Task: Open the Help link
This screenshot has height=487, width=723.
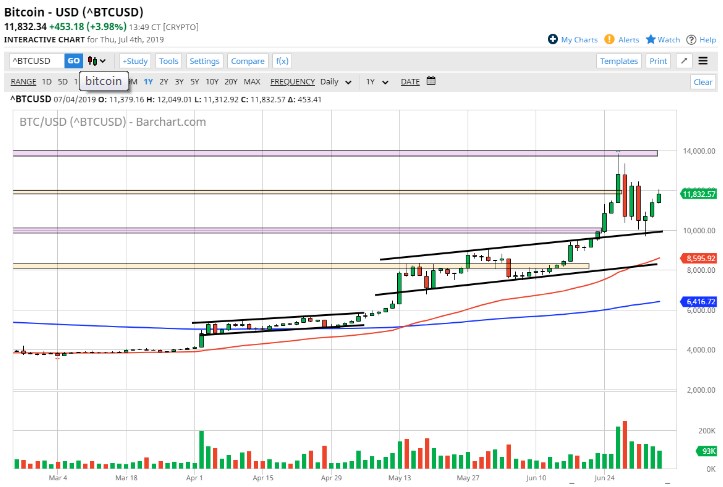Action: [x=707, y=40]
